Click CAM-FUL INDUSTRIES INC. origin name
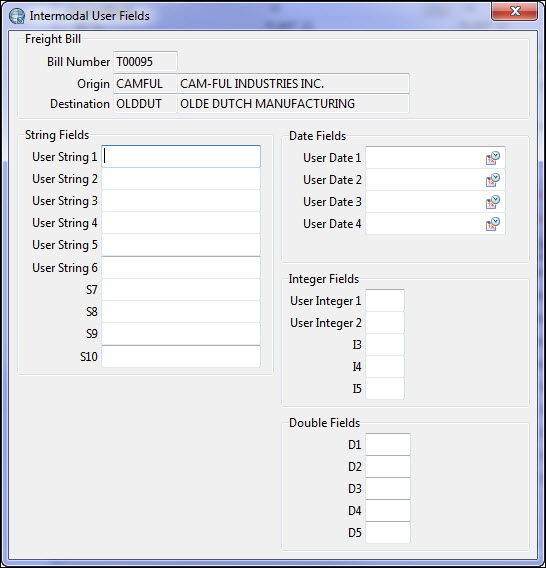546x568 pixels. click(x=293, y=84)
